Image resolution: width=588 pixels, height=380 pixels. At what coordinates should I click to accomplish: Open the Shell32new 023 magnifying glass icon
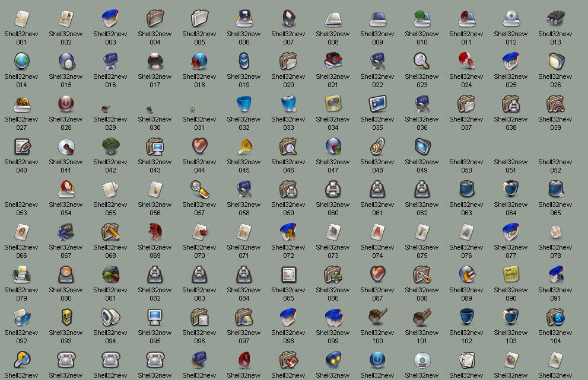coord(422,60)
